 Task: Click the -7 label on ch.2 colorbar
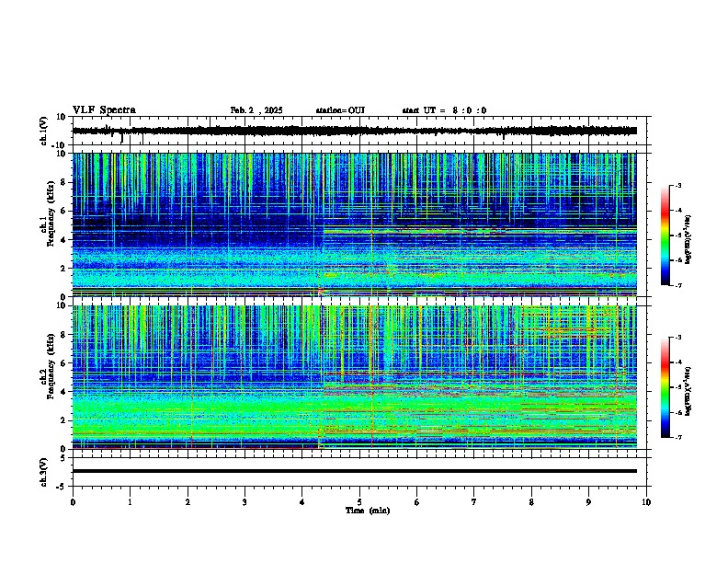[x=678, y=437]
